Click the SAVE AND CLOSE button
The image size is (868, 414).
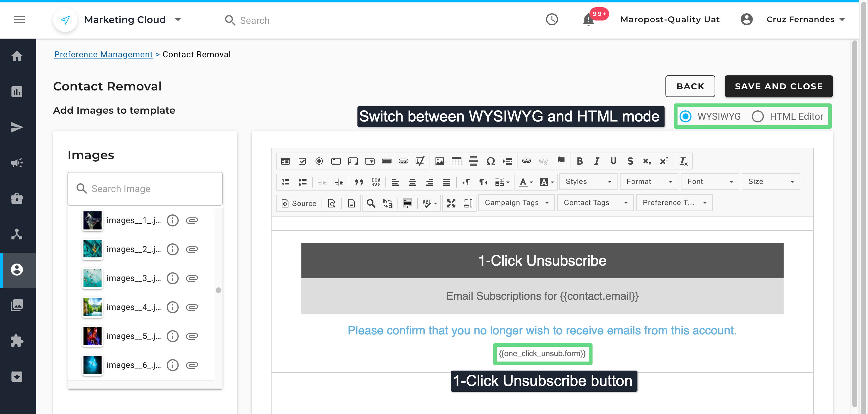(x=778, y=86)
